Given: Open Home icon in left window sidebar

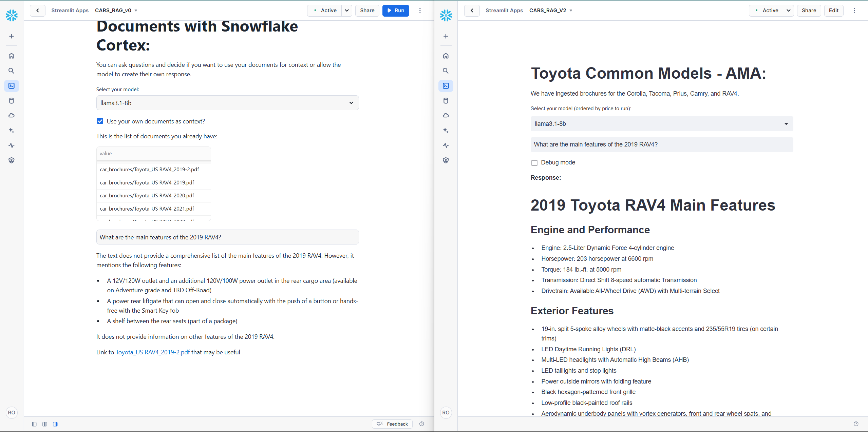Looking at the screenshot, I should click(x=12, y=56).
